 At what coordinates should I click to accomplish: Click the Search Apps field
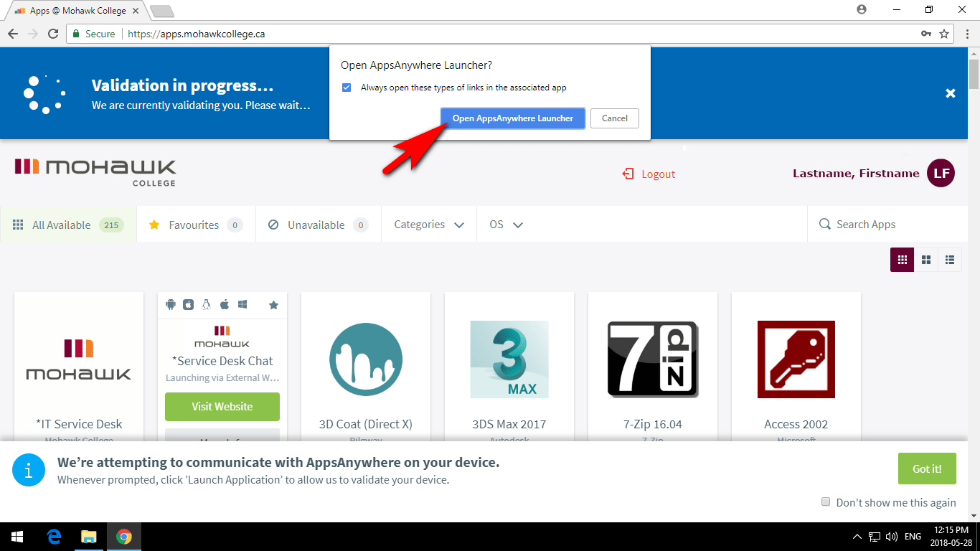[x=887, y=225]
